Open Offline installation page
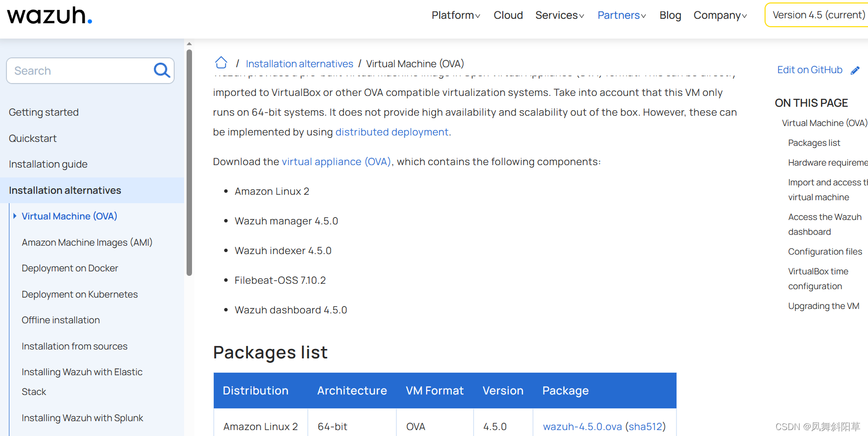The height and width of the screenshot is (436, 868). click(x=61, y=320)
